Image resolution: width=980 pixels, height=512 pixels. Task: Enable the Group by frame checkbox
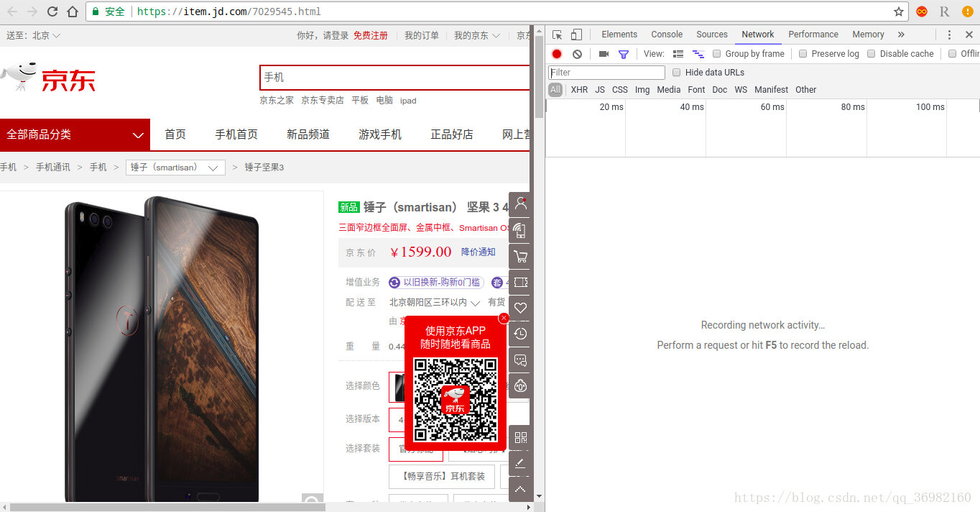[716, 54]
